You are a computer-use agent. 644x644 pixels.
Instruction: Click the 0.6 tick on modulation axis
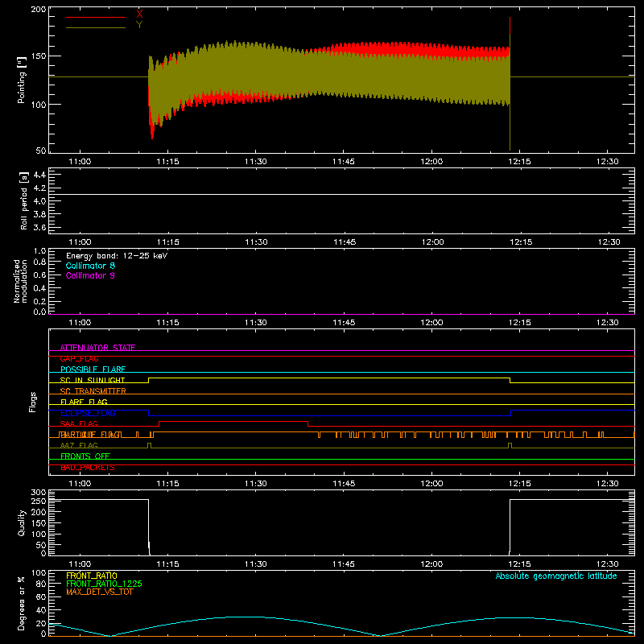[x=39, y=275]
